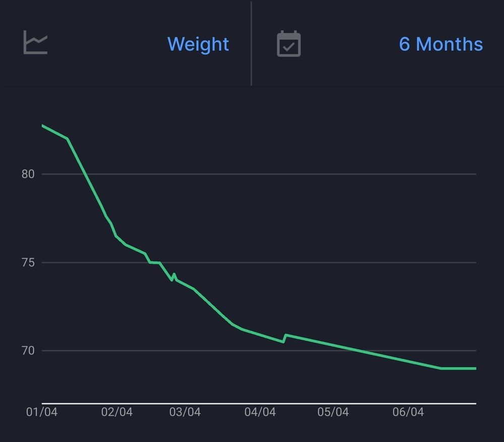The image size is (504, 442).
Task: Tap the checkmark inside the calendar icon
Action: click(288, 45)
